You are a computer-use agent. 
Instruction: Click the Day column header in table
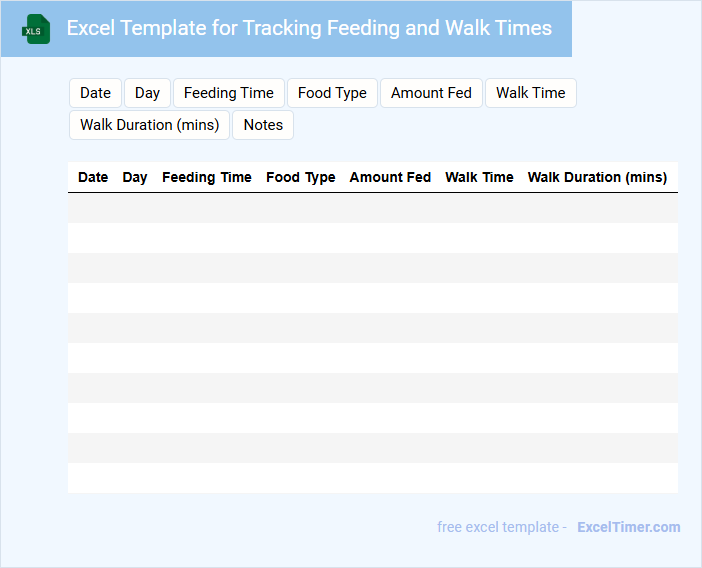135,177
